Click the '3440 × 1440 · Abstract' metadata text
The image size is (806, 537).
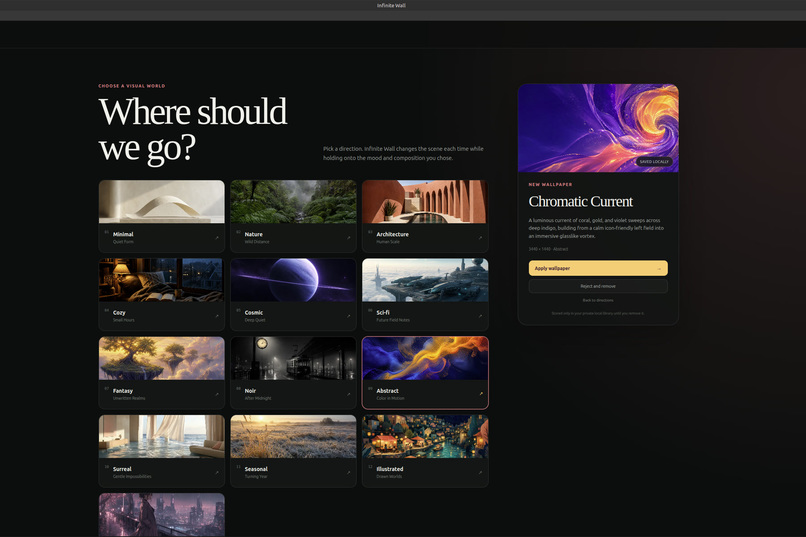[548, 249]
